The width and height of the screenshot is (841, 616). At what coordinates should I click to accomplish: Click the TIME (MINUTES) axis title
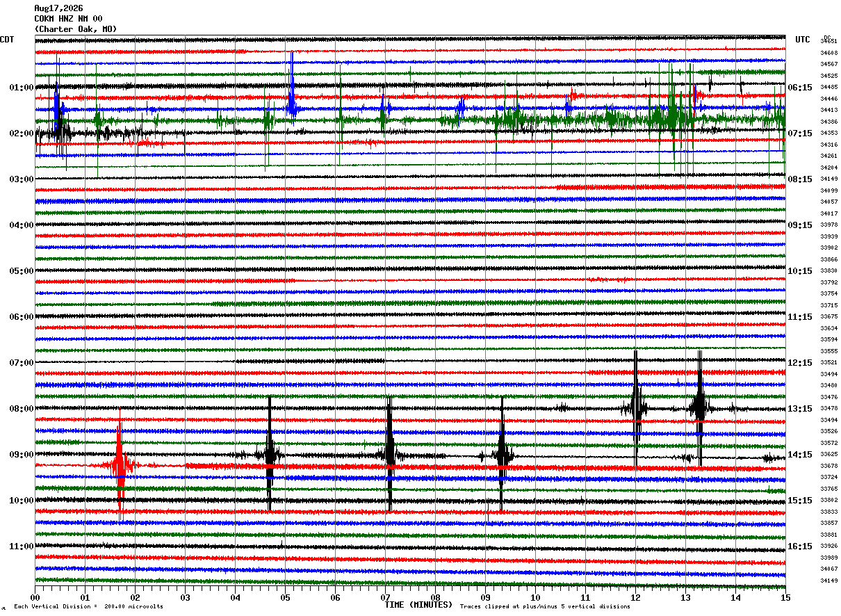(418, 605)
